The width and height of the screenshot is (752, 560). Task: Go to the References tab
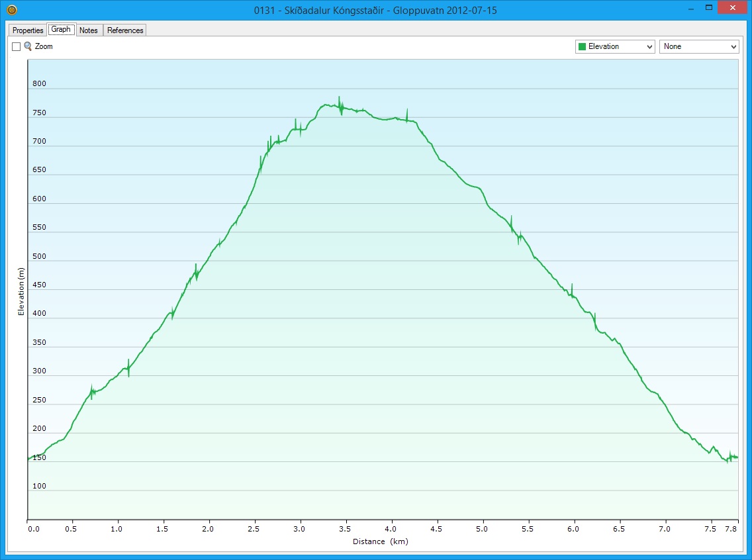tap(125, 30)
